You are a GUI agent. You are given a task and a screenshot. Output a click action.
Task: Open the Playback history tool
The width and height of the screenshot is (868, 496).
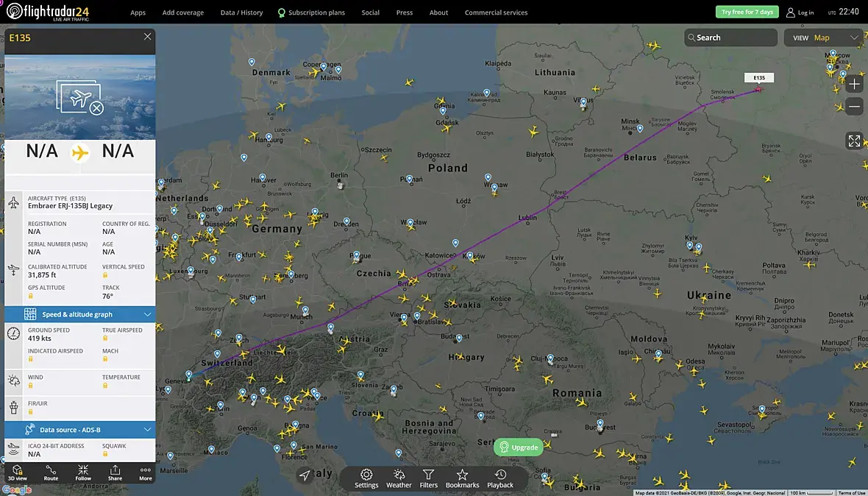(500, 479)
